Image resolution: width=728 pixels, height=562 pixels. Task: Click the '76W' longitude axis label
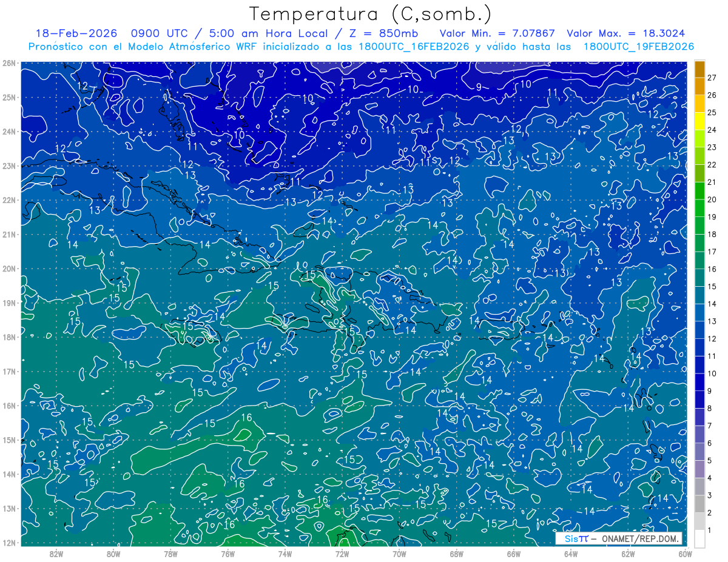(227, 554)
